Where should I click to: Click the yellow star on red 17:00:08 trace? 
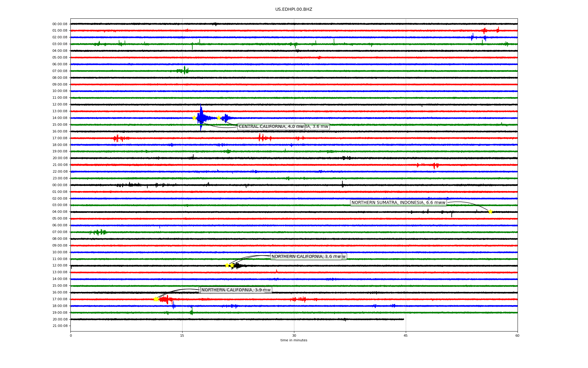tap(156, 299)
